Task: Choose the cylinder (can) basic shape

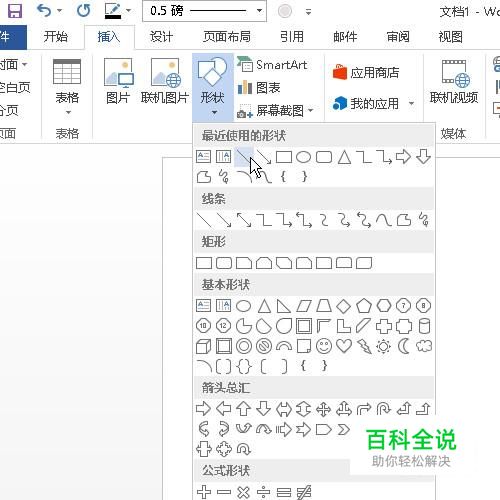Action: pos(424,326)
